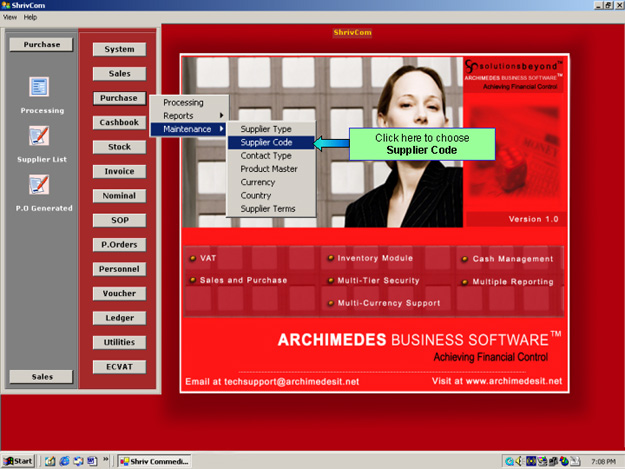Expand the quick launch overflow chevron
The height and width of the screenshot is (469, 625).
tap(107, 461)
